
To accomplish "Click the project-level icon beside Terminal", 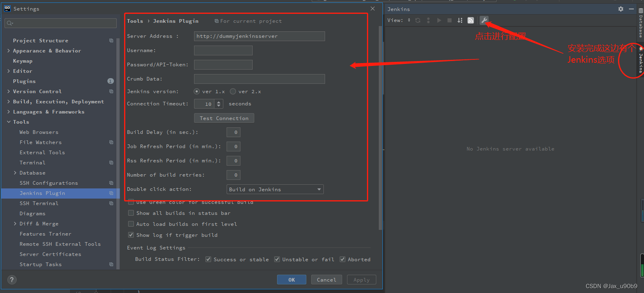I will coord(111,163).
